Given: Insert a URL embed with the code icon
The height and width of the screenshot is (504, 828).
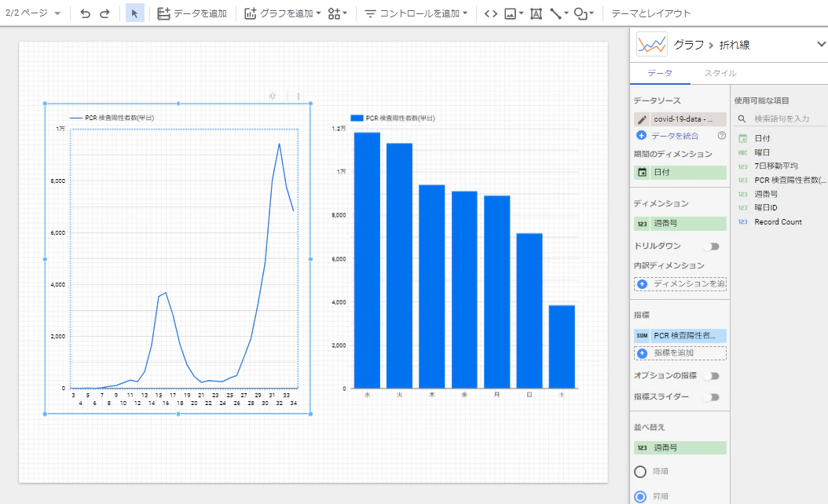Looking at the screenshot, I should 490,13.
